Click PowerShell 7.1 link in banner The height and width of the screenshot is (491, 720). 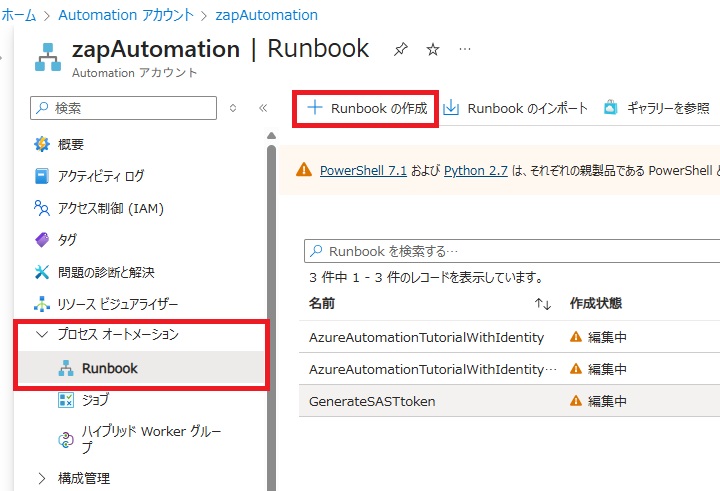[x=363, y=170]
